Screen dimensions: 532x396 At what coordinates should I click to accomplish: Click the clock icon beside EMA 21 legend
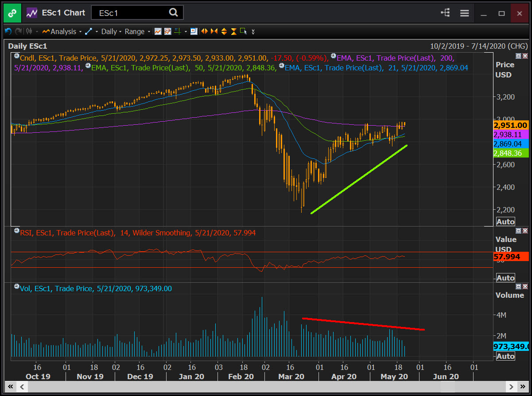281,66
